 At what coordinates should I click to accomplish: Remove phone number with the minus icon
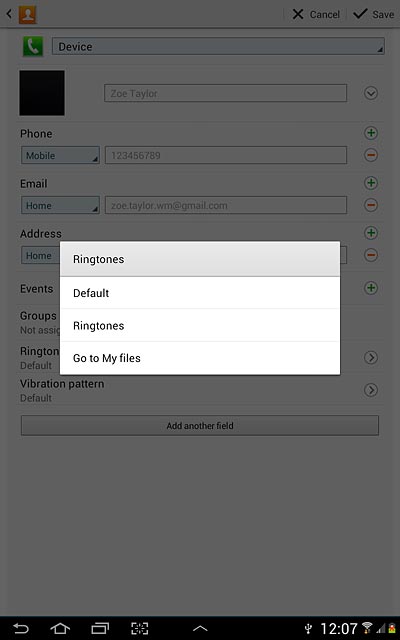point(371,155)
